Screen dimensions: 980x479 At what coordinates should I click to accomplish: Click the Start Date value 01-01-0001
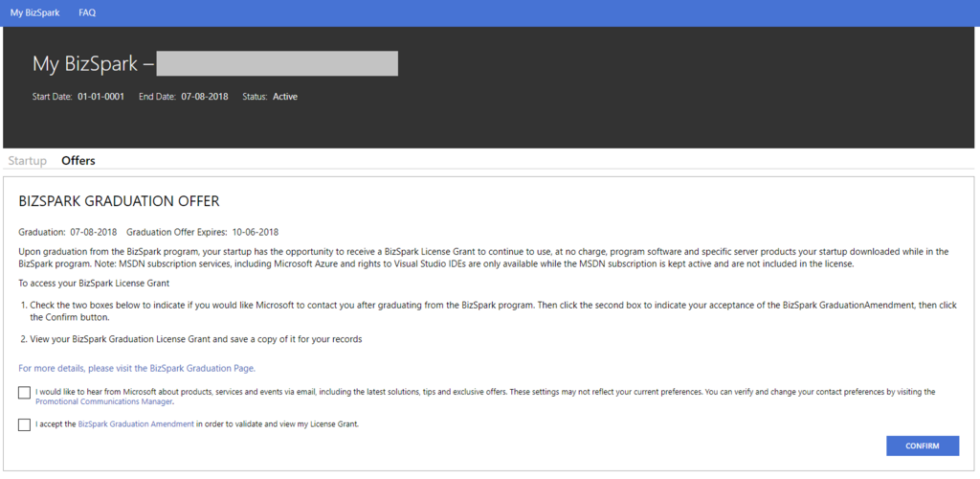pyautogui.click(x=101, y=97)
